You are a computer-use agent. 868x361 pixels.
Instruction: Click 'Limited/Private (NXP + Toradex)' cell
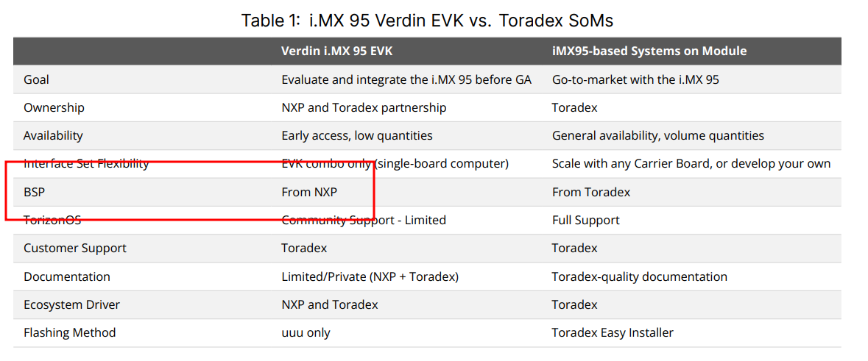370,276
